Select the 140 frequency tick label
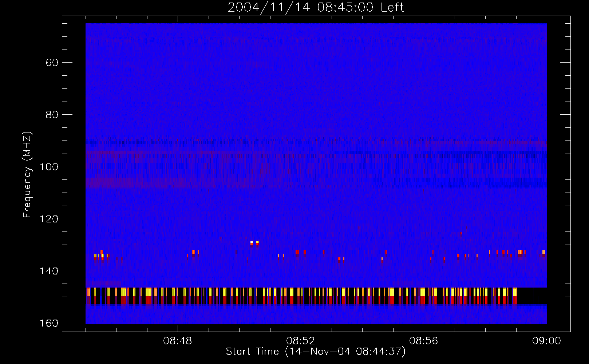Image resolution: width=589 pixels, height=364 pixels. tap(49, 271)
